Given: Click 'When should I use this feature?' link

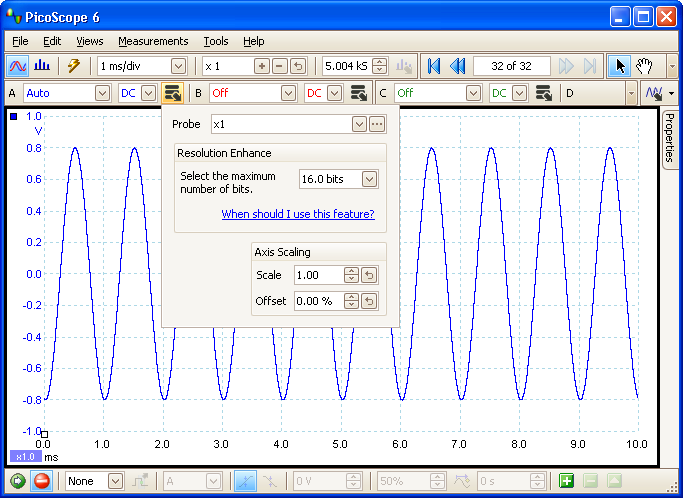Looking at the screenshot, I should pyautogui.click(x=298, y=214).
